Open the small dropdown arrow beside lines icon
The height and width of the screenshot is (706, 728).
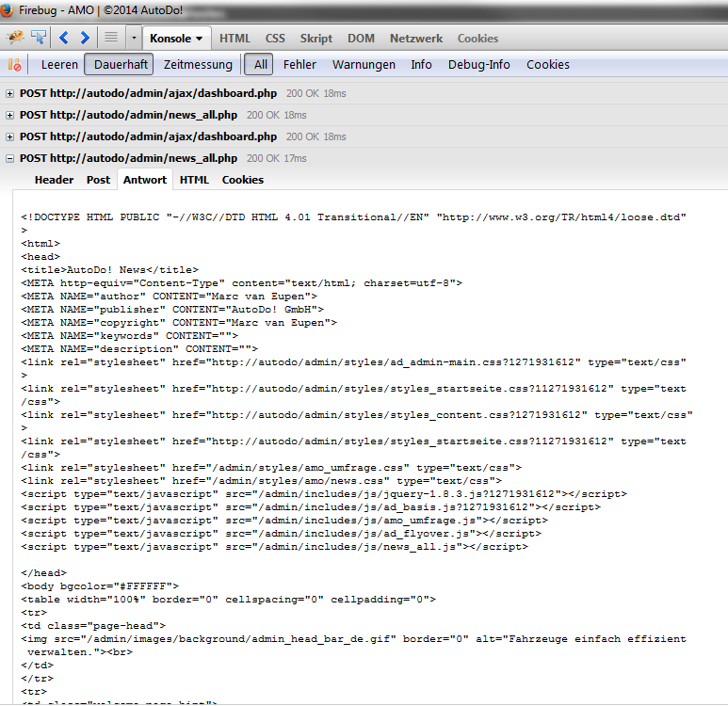click(134, 38)
